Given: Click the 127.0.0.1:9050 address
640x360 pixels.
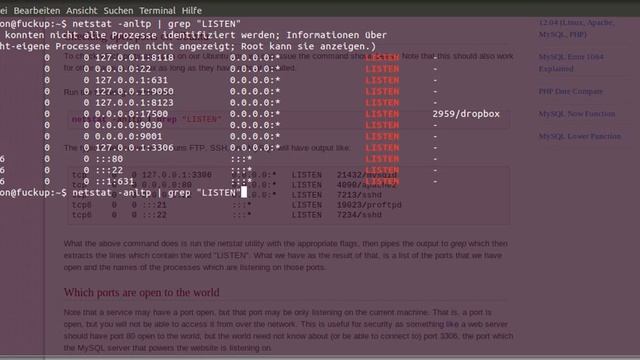Looking at the screenshot, I should tap(134, 91).
